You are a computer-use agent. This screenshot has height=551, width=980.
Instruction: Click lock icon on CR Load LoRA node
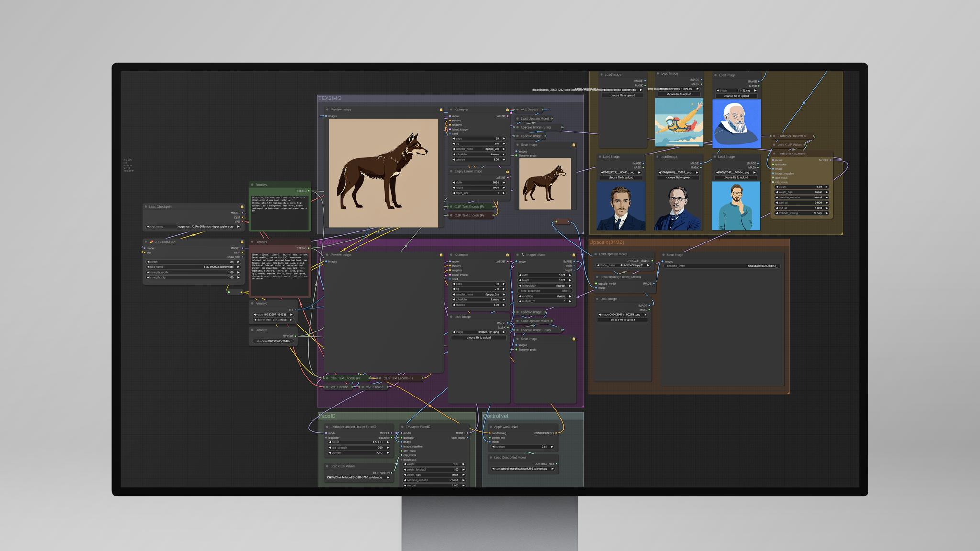tap(242, 242)
